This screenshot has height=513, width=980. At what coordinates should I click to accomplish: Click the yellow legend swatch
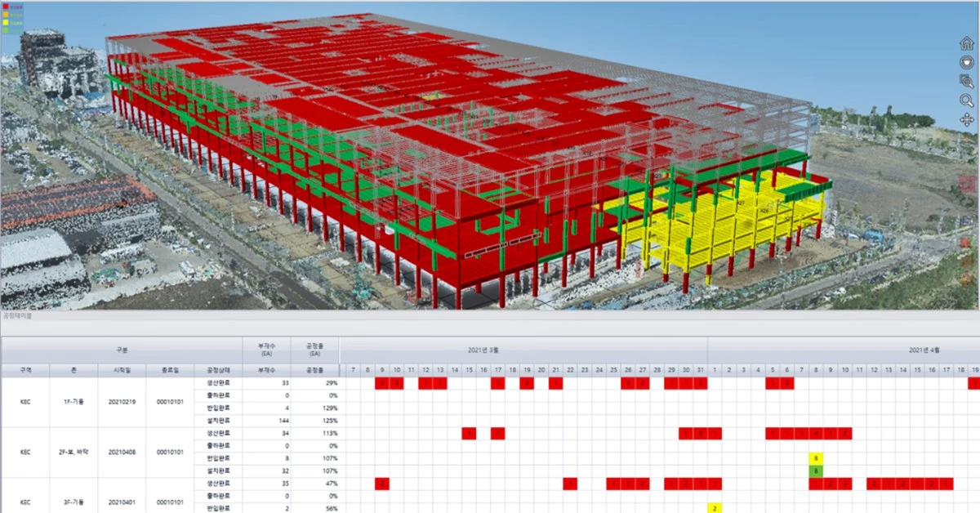tap(6, 23)
